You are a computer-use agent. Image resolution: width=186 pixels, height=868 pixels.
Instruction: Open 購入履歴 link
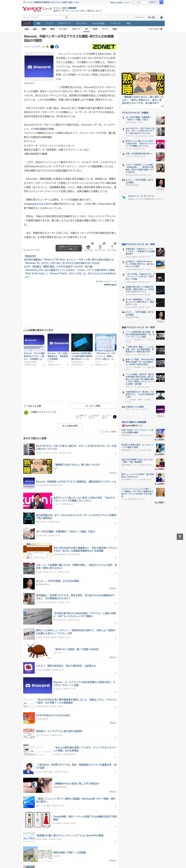tap(152, 17)
